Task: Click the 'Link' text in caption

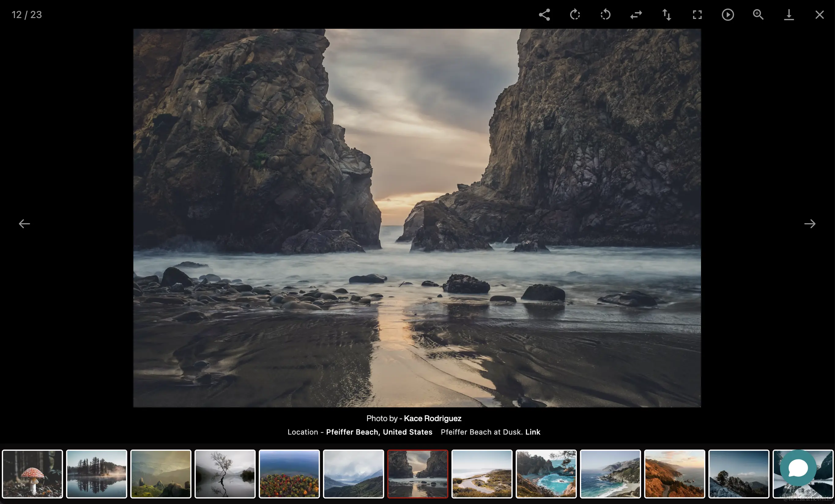Action: click(533, 432)
